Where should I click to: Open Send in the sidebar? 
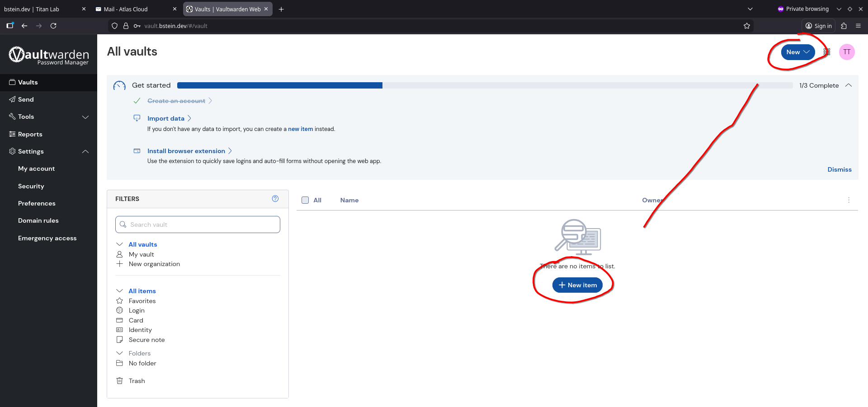(26, 99)
